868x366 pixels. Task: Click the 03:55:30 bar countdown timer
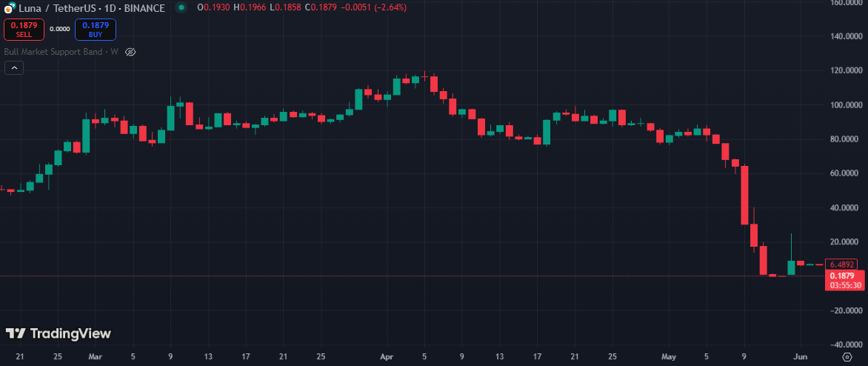(847, 285)
